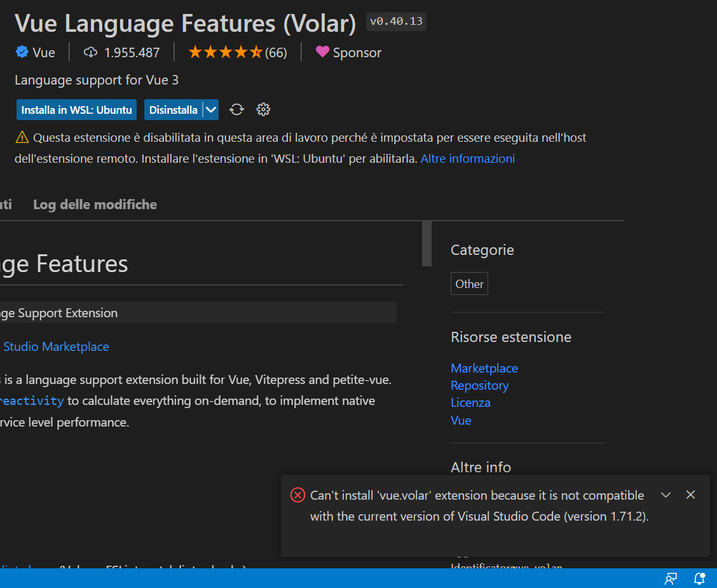The width and height of the screenshot is (717, 588).
Task: Click the extension reload sync icon
Action: 236,109
